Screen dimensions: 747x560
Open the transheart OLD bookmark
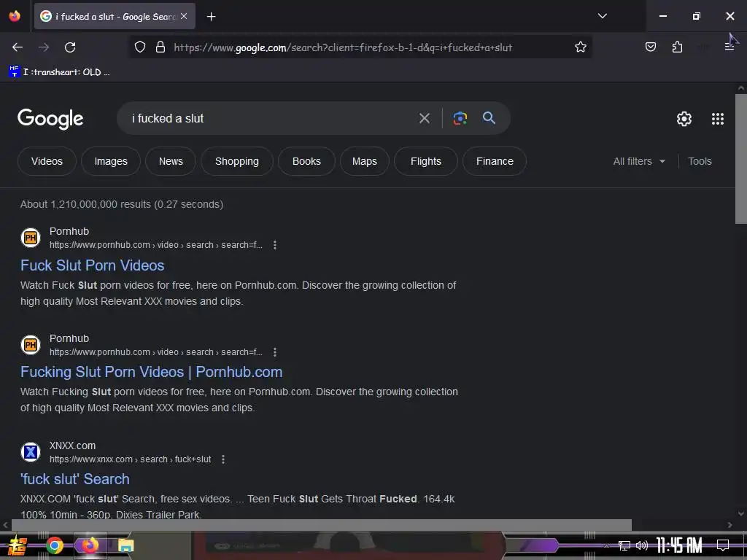pyautogui.click(x=59, y=72)
